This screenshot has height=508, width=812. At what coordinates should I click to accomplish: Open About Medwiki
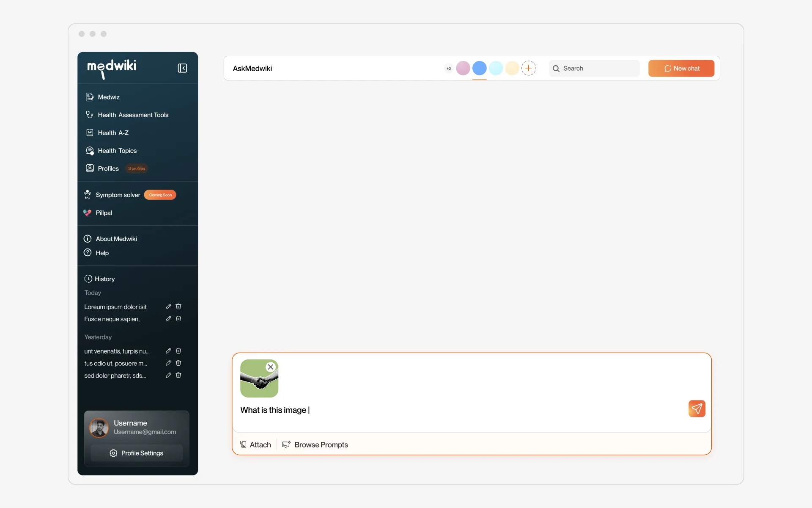tap(110, 239)
